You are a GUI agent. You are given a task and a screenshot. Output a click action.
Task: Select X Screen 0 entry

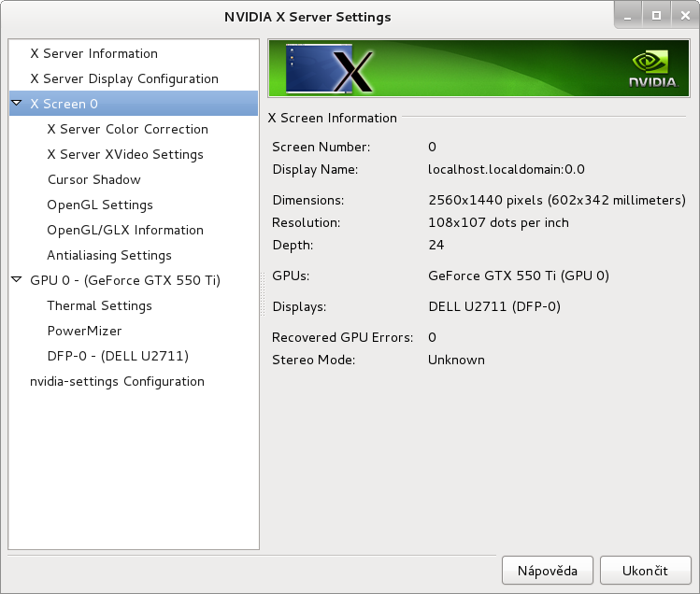(134, 104)
